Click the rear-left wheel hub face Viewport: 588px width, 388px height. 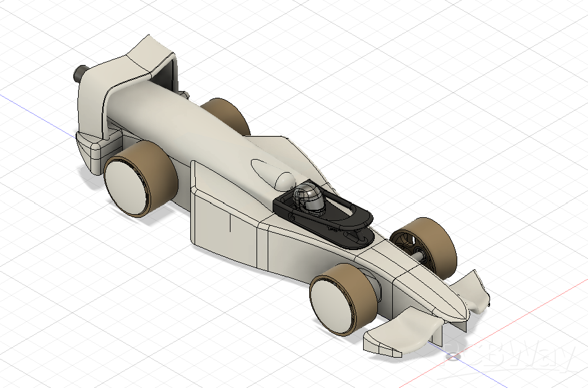[x=127, y=186]
